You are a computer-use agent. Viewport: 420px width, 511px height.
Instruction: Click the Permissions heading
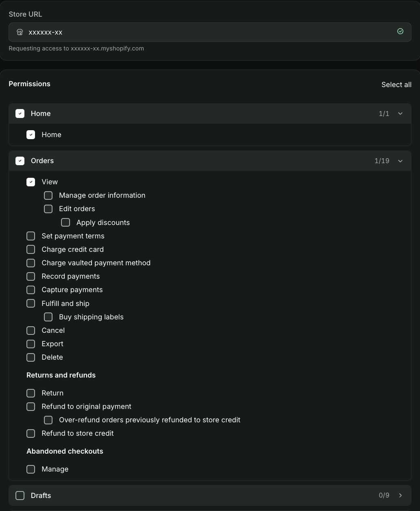(30, 84)
